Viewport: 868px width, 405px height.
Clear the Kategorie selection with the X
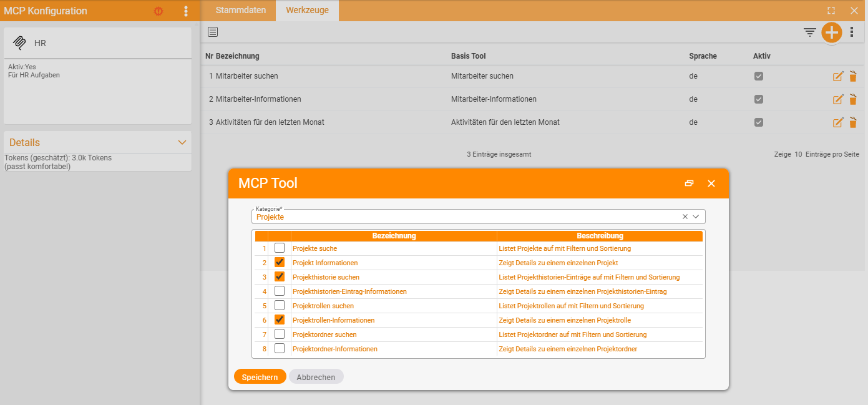pyautogui.click(x=685, y=217)
